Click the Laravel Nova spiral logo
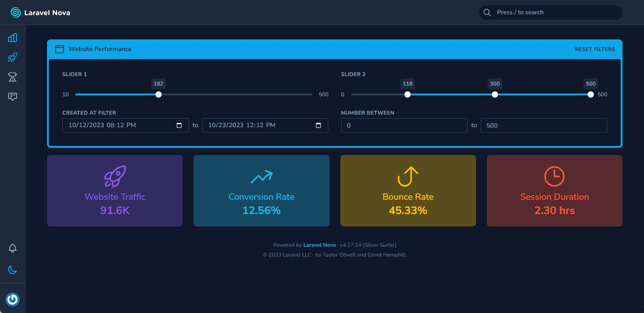This screenshot has height=313, width=644. [x=16, y=13]
